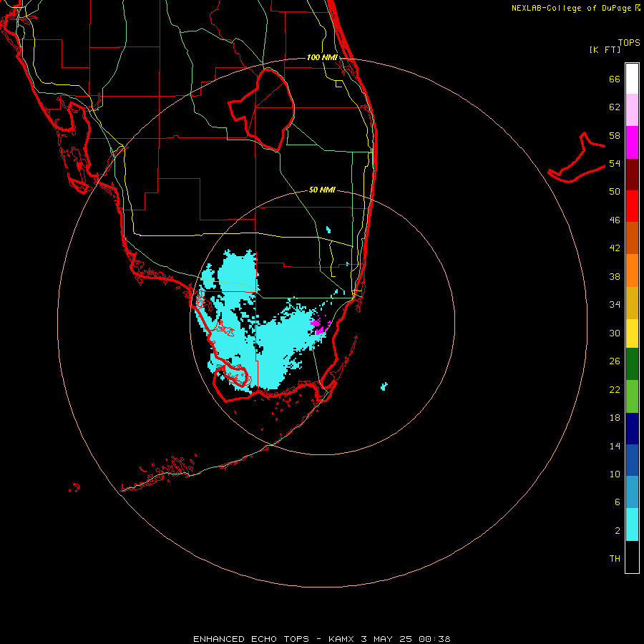Click the dark red color band near 54
The width and height of the screenshot is (644, 644).
(632, 175)
